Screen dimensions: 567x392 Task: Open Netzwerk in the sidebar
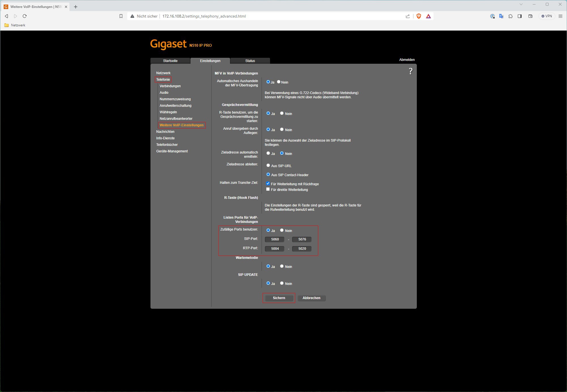pos(163,73)
